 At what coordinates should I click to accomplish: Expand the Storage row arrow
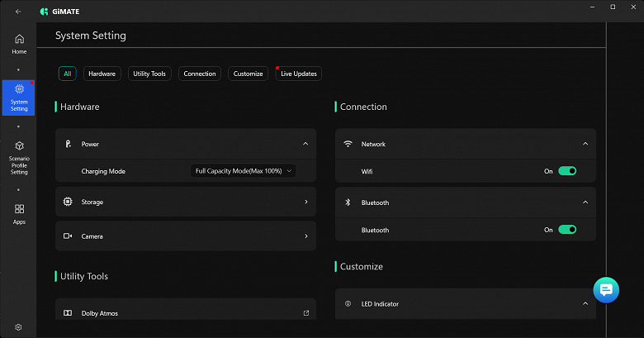pos(305,202)
